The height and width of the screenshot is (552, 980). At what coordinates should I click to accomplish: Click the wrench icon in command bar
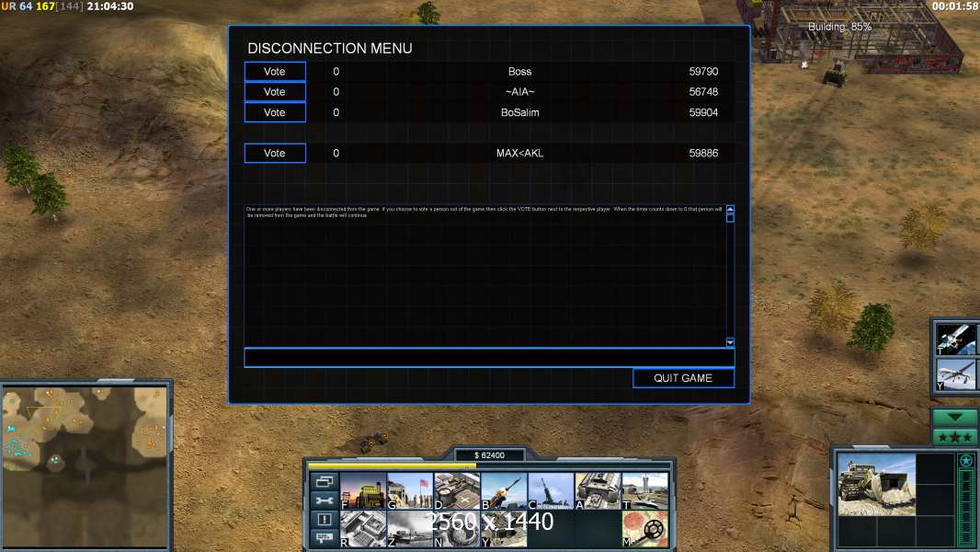tap(325, 500)
